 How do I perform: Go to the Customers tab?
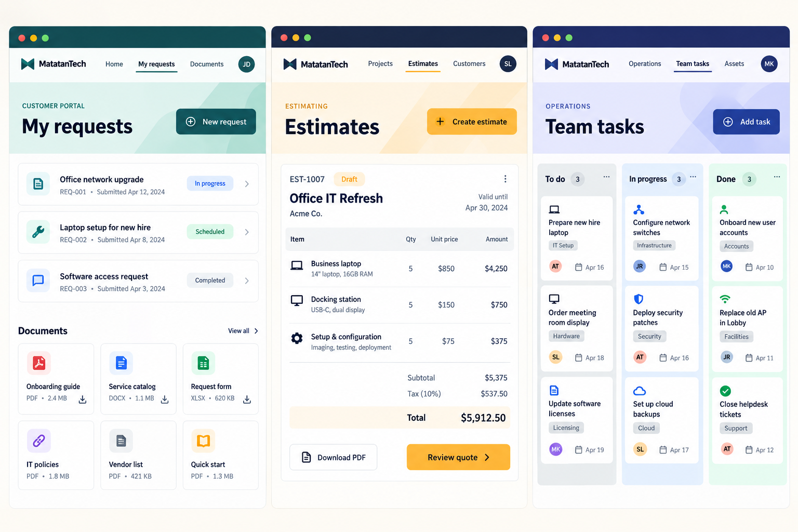[469, 64]
